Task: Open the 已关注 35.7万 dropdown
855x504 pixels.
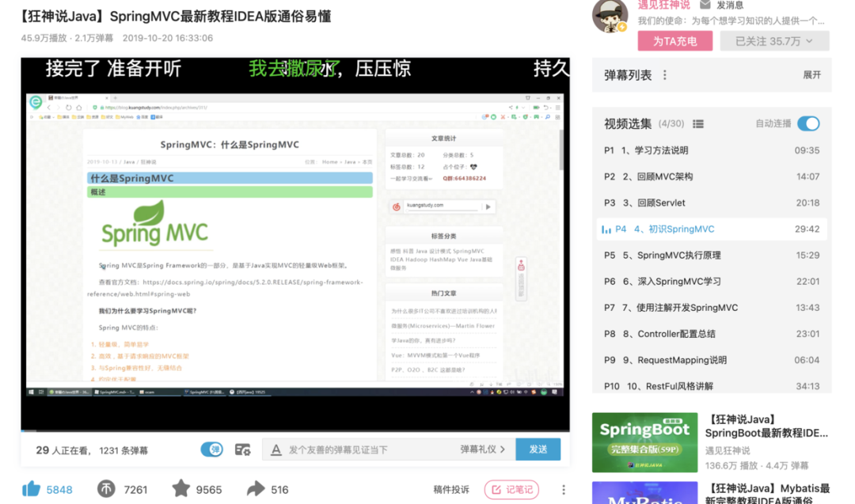Action: pyautogui.click(x=774, y=41)
